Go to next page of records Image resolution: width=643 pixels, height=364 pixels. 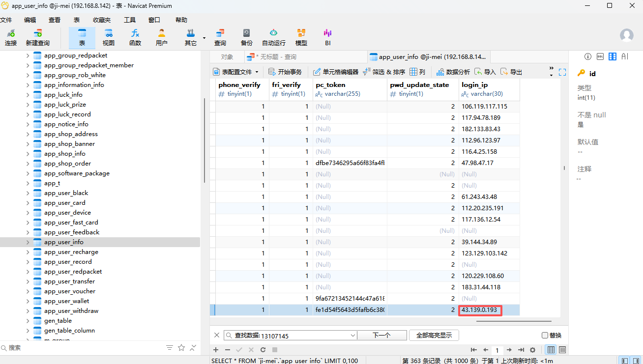(509, 350)
